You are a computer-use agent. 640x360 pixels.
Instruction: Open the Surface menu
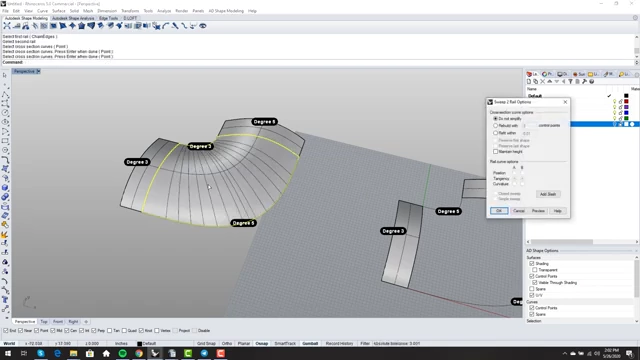click(58, 11)
